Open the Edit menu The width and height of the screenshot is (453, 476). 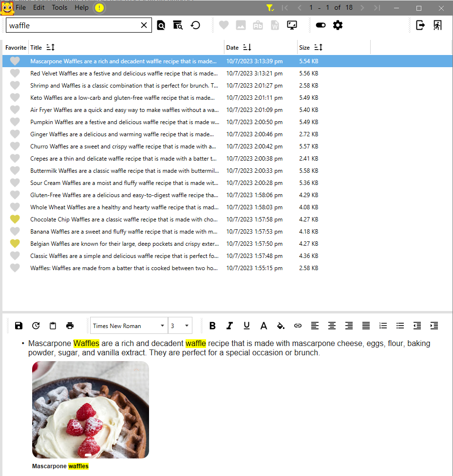(x=39, y=8)
